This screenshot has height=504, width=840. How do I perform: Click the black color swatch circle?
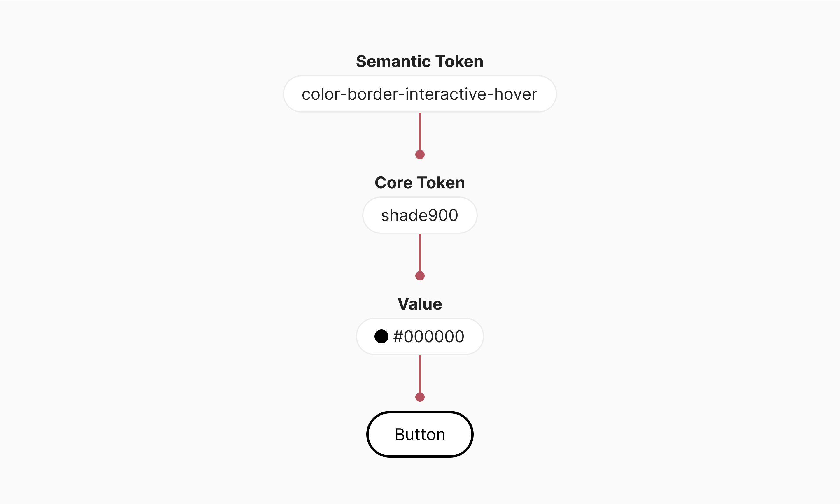pos(381,337)
